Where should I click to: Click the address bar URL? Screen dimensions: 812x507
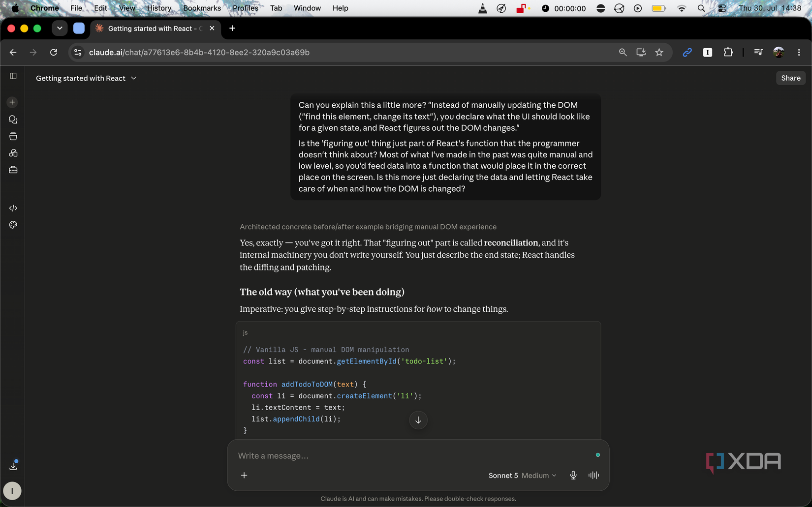(199, 52)
